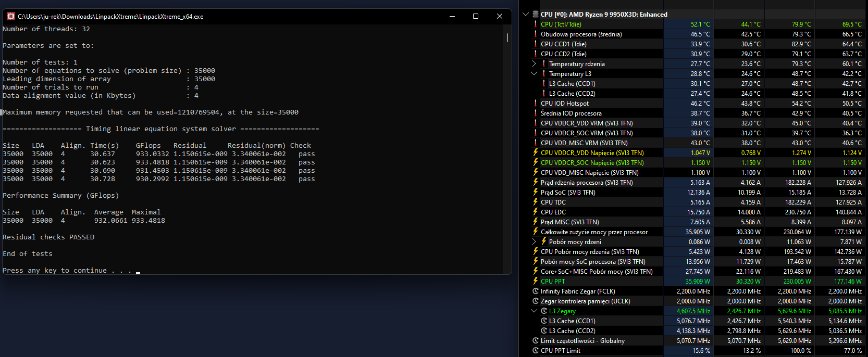Collapse the CPU [#0] AMD Ryzen 9 9950X3D group
This screenshot has width=868, height=357.
pos(526,15)
